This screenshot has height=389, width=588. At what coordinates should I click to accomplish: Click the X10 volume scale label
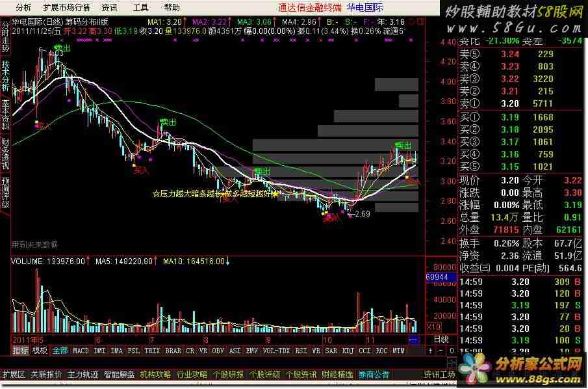point(434,327)
